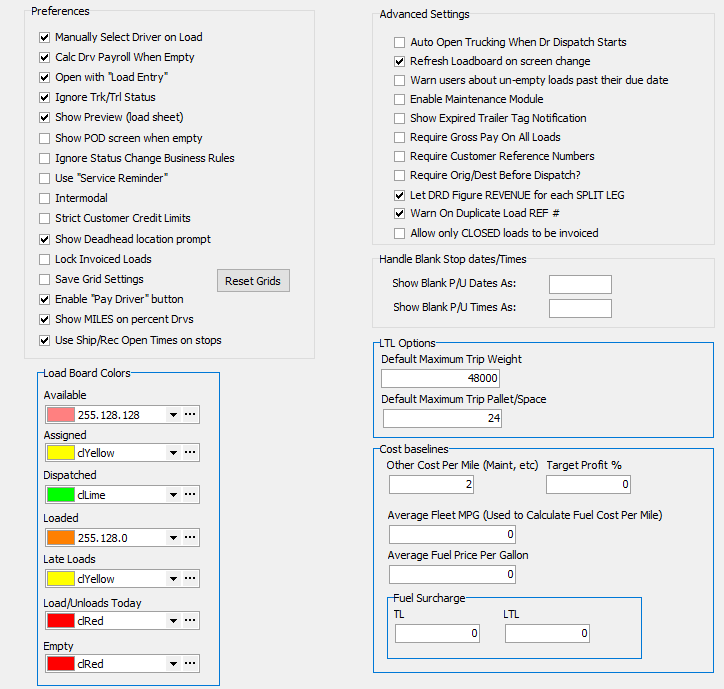The width and height of the screenshot is (724, 689).
Task: Select the Average Fuel Price Per Gallon field
Action: click(452, 574)
